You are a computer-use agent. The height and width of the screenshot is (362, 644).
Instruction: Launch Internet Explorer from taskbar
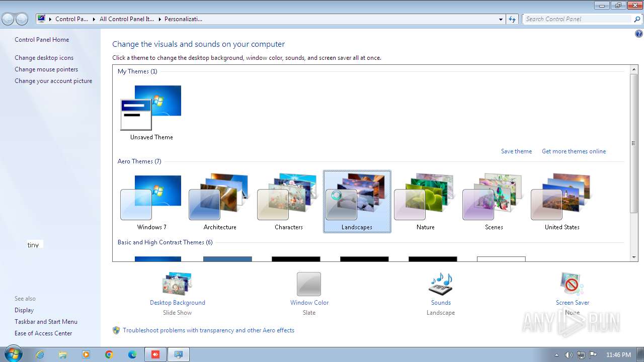pos(40,354)
